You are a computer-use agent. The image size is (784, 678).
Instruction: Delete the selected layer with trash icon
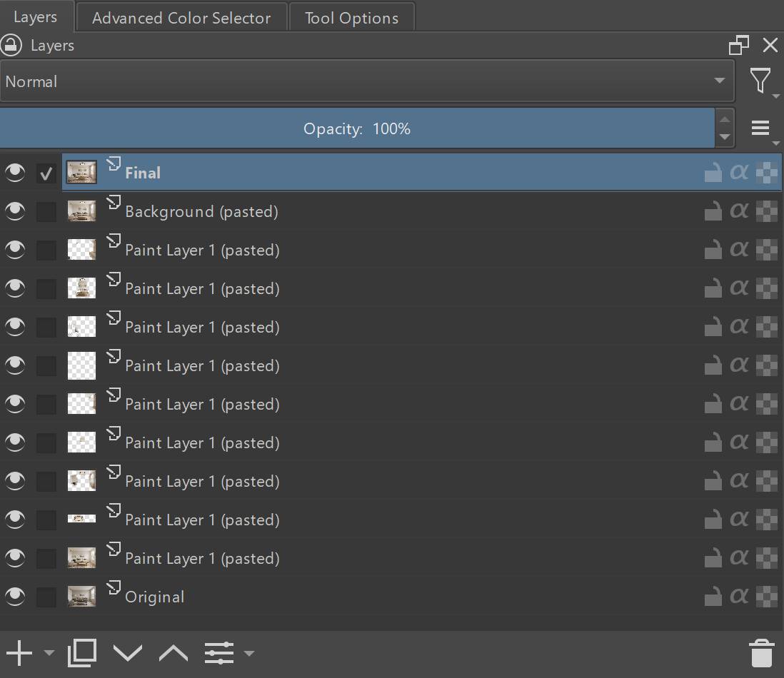(x=761, y=653)
